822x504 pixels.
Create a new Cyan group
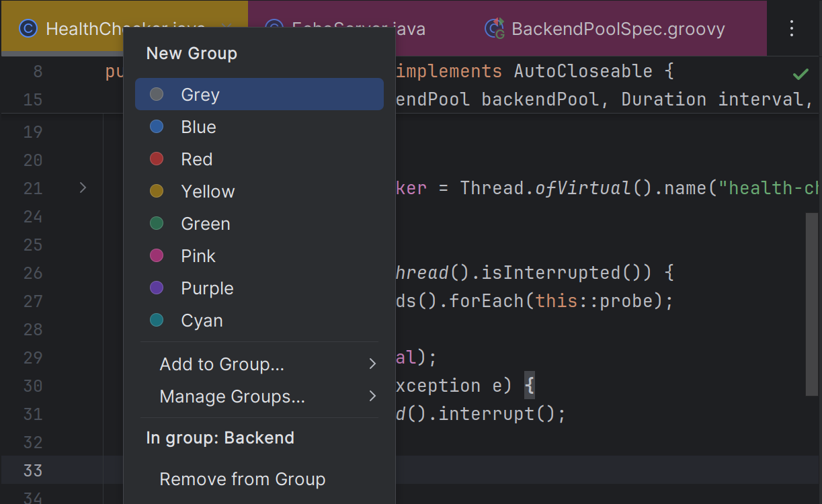259,320
